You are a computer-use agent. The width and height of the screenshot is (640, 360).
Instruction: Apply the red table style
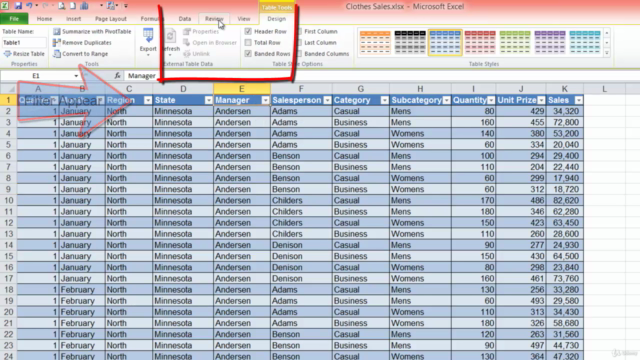click(480, 42)
